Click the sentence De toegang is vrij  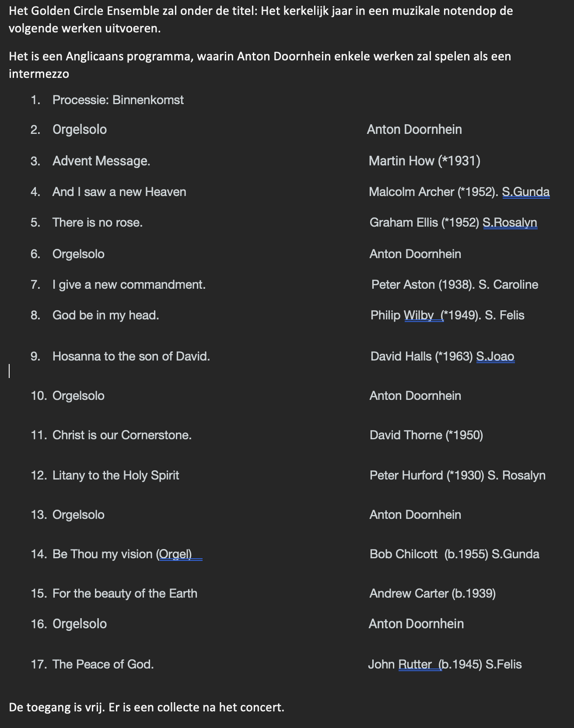57,707
